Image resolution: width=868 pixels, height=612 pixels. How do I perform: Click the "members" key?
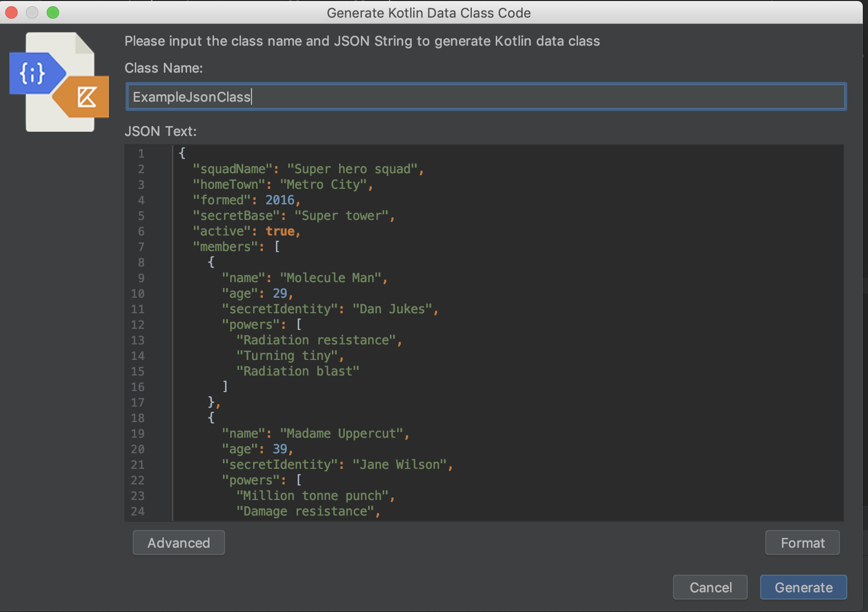point(226,247)
